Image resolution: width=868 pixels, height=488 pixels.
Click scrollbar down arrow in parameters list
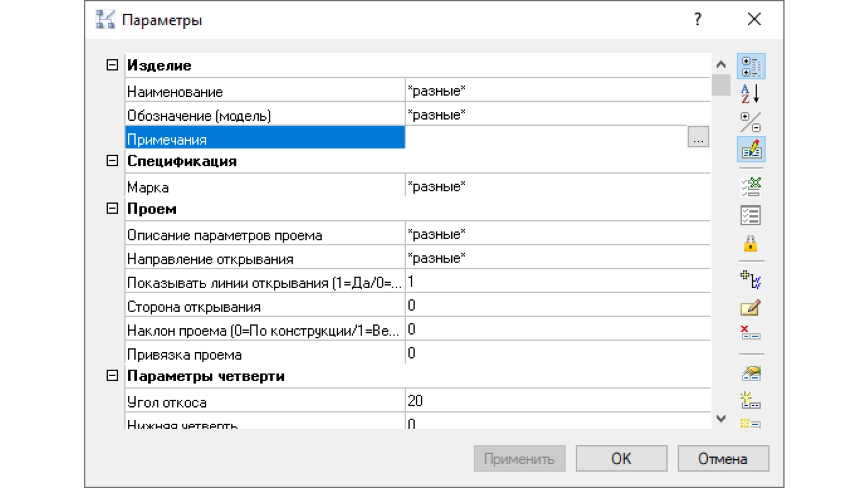(x=721, y=419)
